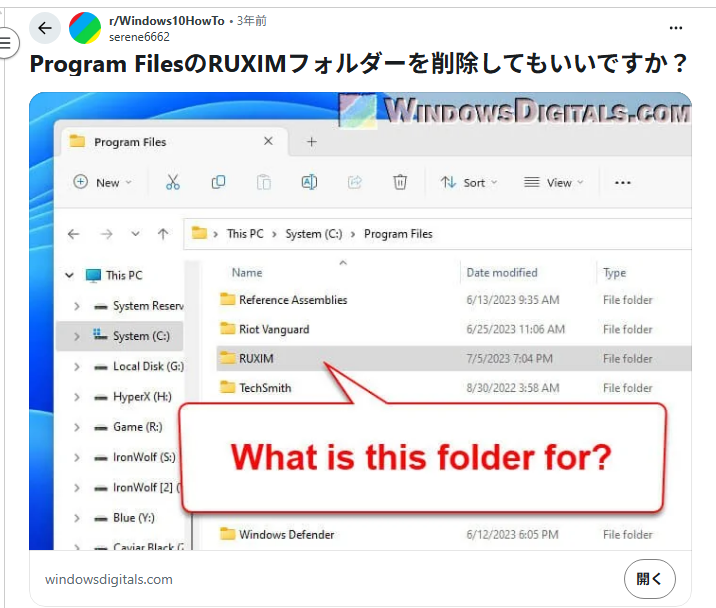Click the New button in Explorer toolbar

coord(103,183)
